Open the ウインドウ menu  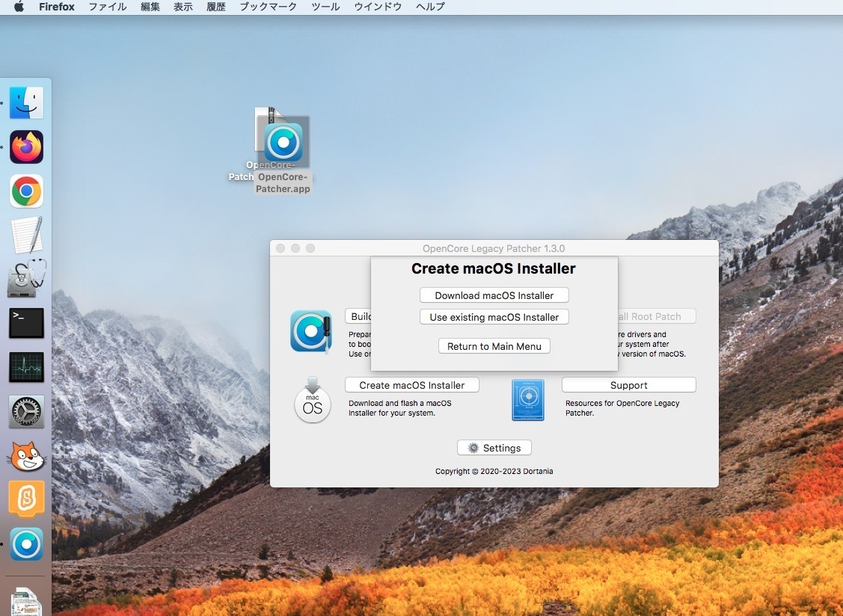[x=378, y=7]
